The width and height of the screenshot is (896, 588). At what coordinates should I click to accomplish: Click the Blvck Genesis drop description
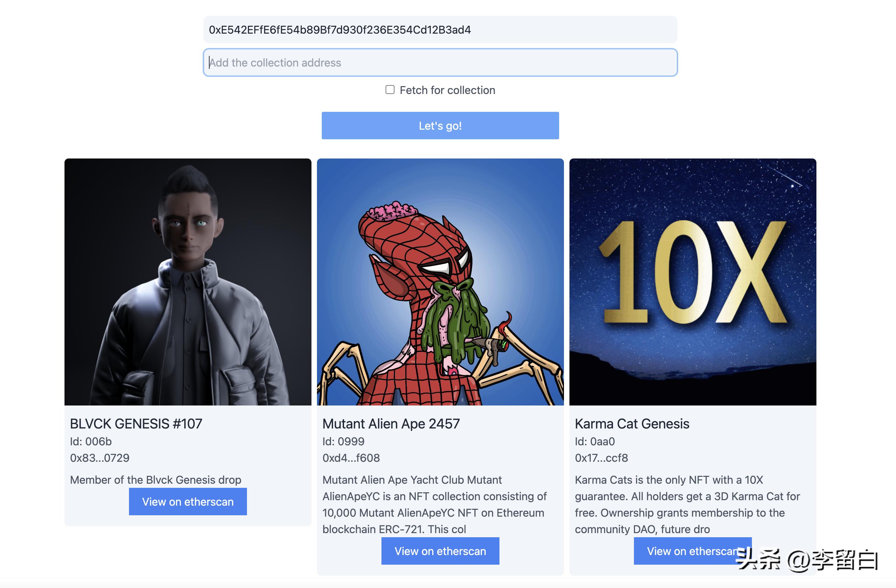(155, 480)
